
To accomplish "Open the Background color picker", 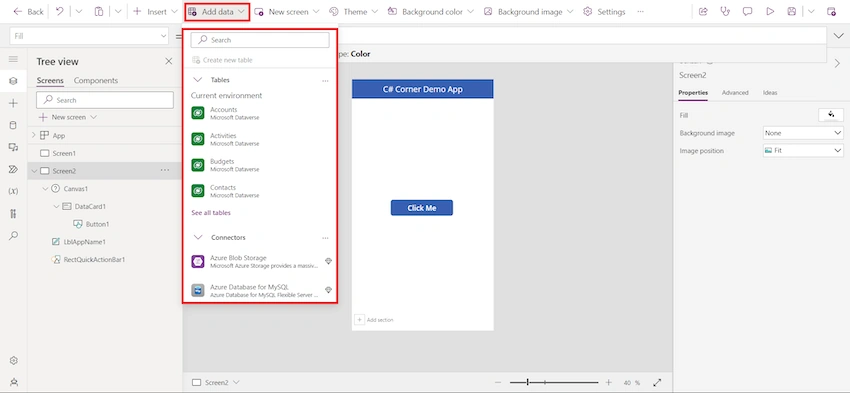I will (431, 11).
